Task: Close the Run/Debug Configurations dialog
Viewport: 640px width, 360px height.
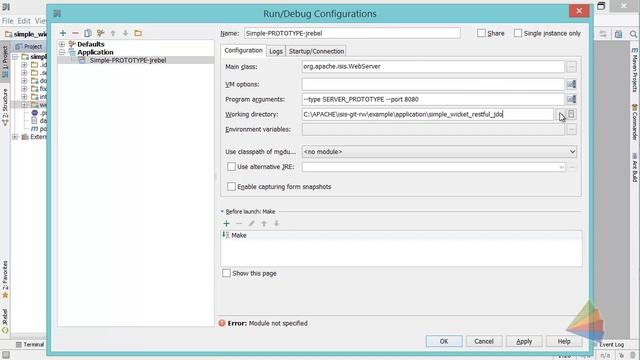Action: pyautogui.click(x=579, y=11)
